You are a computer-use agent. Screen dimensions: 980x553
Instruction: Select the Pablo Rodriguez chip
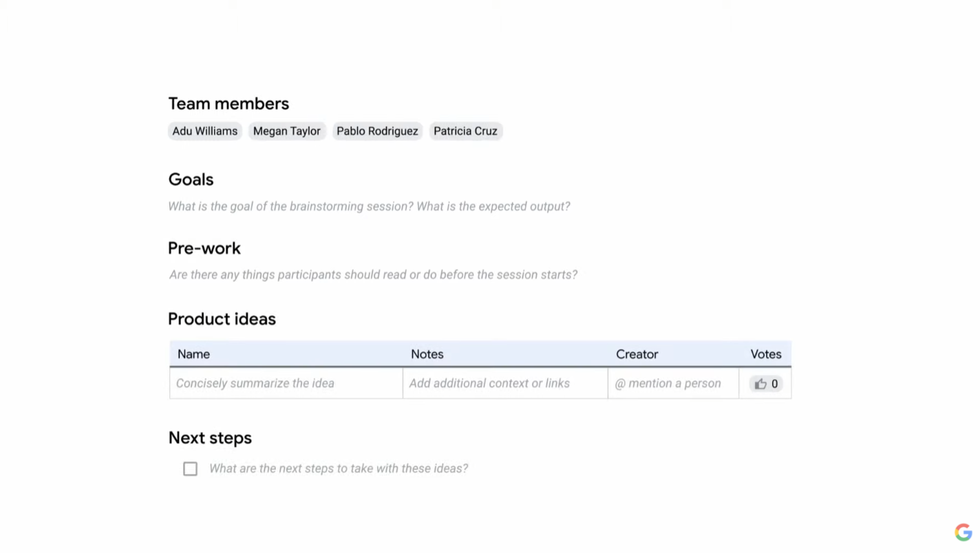point(377,131)
